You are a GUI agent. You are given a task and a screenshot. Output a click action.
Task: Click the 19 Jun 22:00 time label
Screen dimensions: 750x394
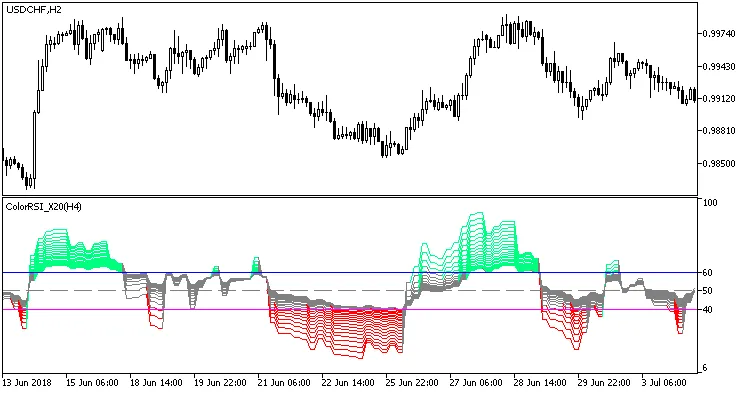click(x=220, y=383)
